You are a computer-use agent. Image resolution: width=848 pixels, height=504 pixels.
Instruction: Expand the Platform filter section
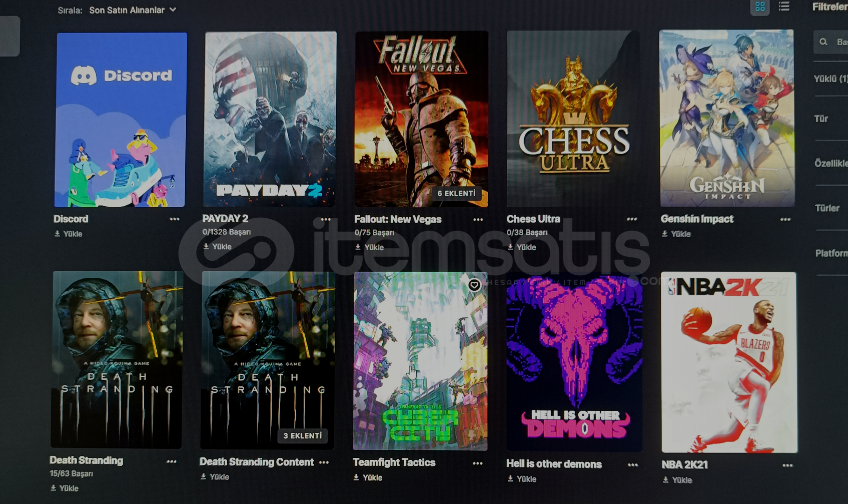831,253
